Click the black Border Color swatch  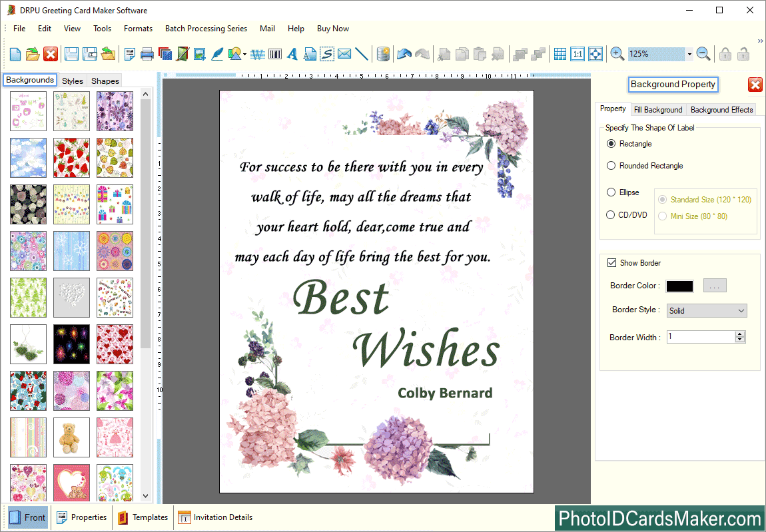[x=679, y=286]
